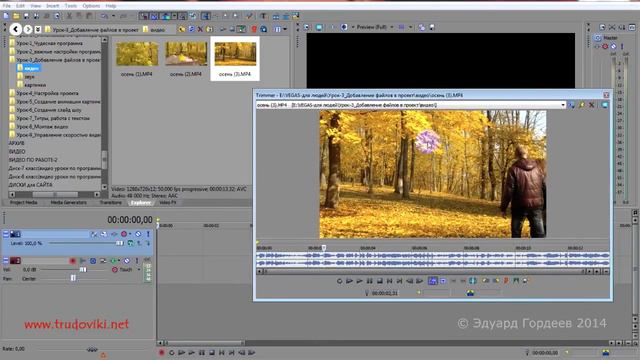Screen dimensions: 640x360
Task: Switch to Video FX tab
Action: point(167,202)
